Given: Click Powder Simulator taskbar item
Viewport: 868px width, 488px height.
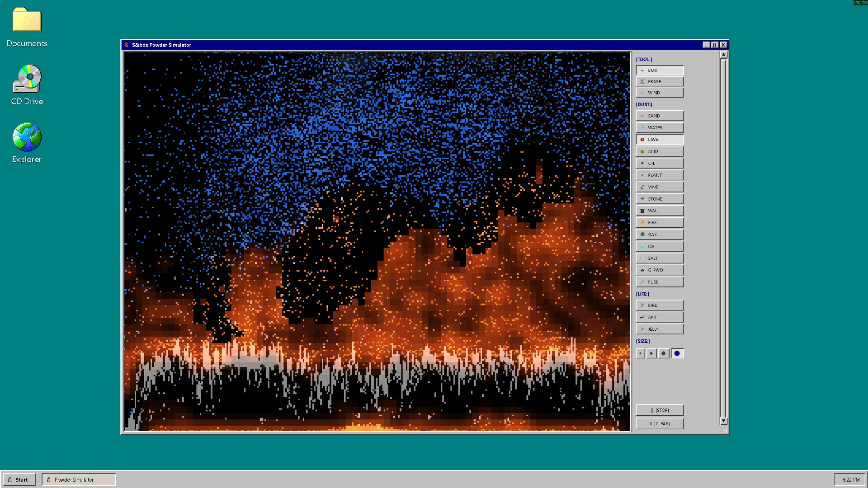Looking at the screenshot, I should tap(79, 479).
